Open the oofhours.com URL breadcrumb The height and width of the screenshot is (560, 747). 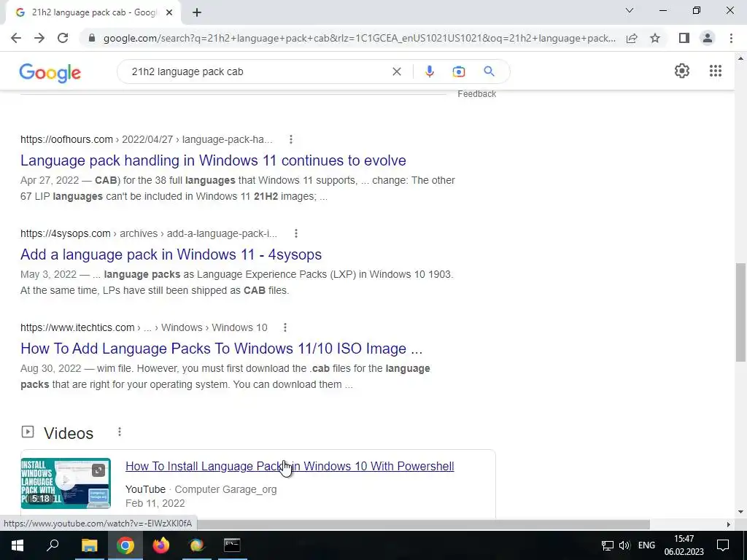point(146,139)
